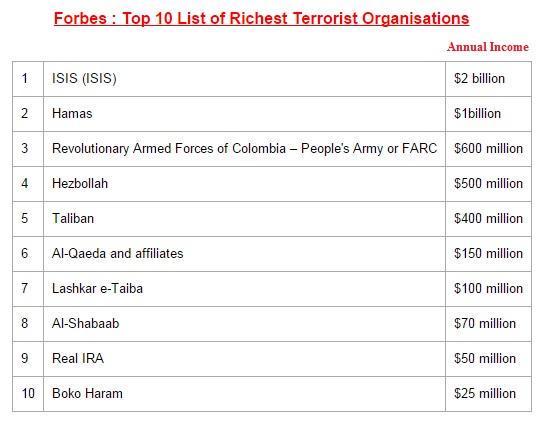Click the $2 billion income cell
This screenshot has height=425, width=549.
[x=488, y=79]
